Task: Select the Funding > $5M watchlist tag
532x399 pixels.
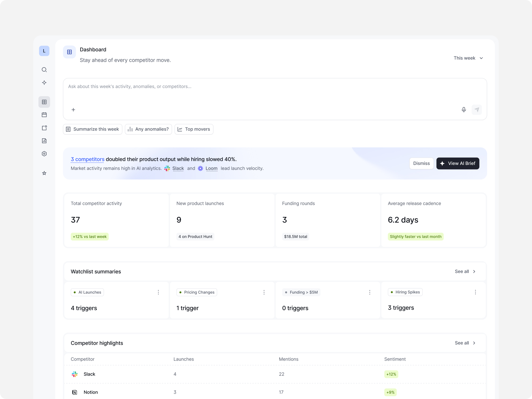Action: pyautogui.click(x=301, y=292)
